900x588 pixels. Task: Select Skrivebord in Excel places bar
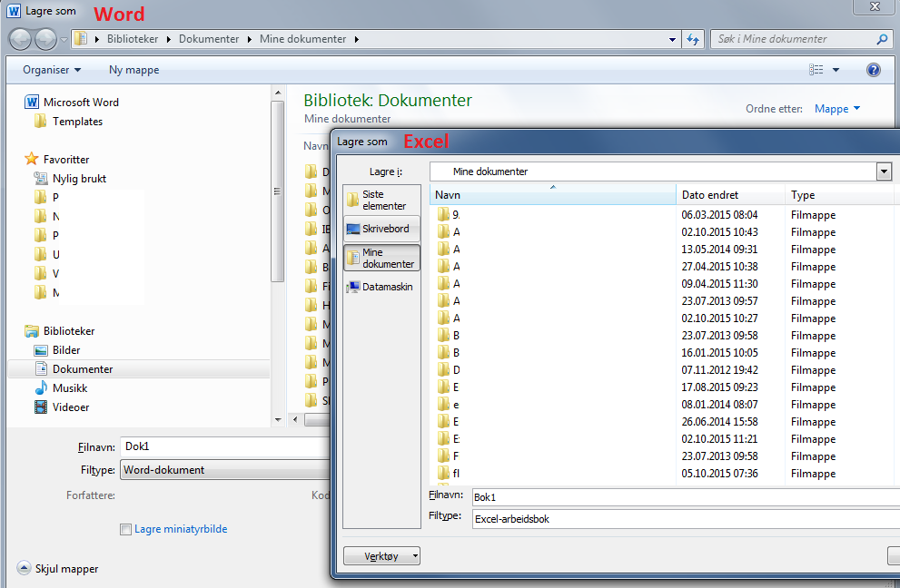click(x=381, y=229)
